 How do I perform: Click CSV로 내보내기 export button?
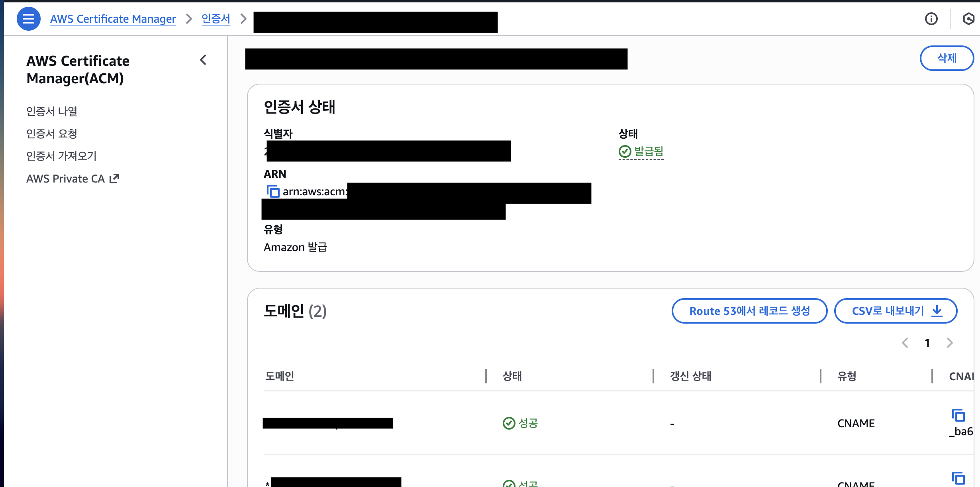coord(896,311)
